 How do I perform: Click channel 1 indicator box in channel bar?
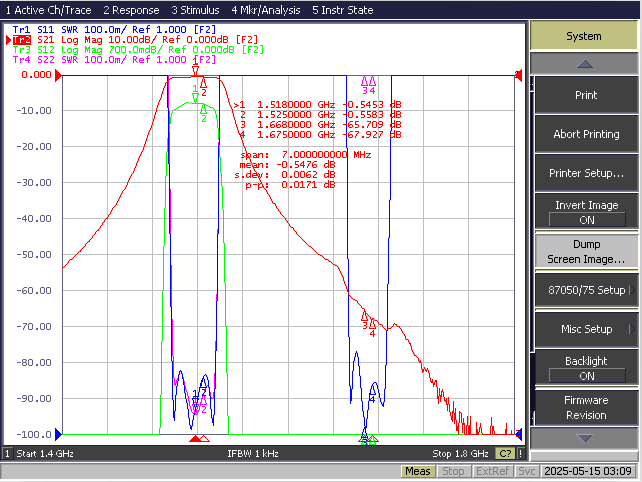coord(7,454)
